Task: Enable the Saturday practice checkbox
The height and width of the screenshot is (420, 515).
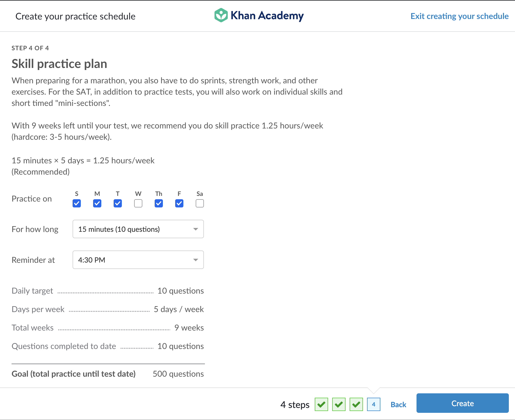Action: [200, 203]
